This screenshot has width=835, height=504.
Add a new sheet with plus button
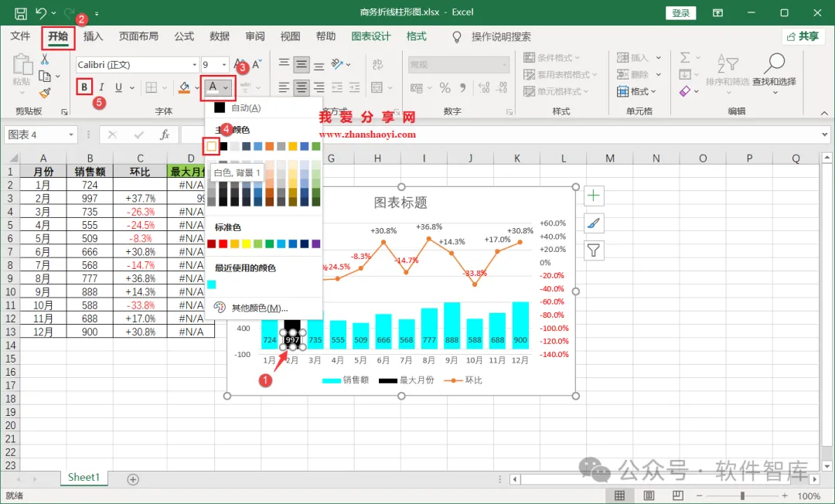point(133,479)
